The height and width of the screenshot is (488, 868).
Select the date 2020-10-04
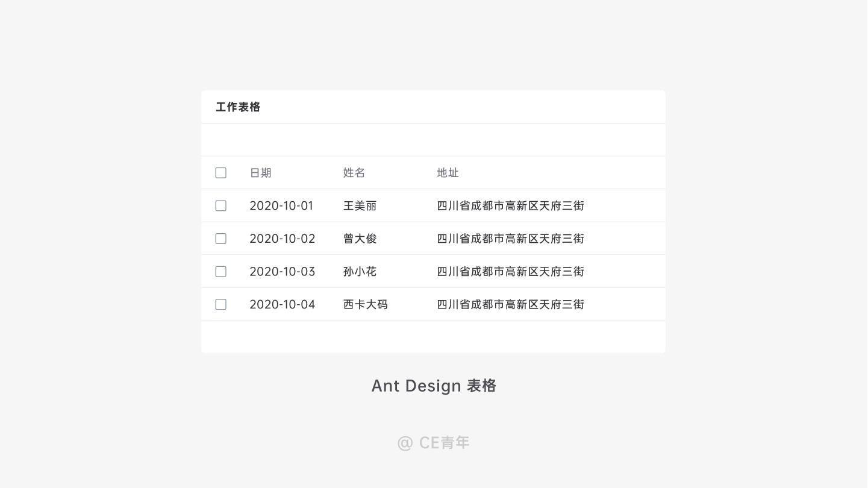point(283,304)
